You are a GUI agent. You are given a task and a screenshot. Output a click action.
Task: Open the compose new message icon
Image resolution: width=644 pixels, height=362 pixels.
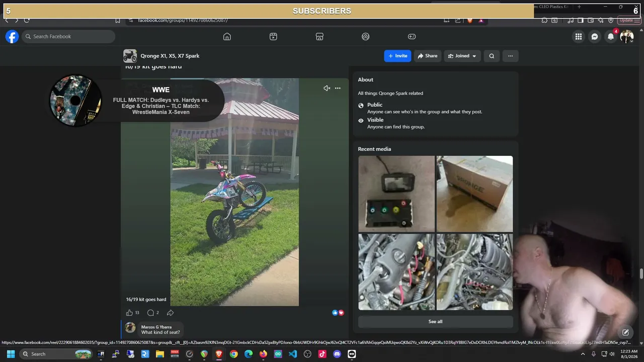(x=625, y=332)
